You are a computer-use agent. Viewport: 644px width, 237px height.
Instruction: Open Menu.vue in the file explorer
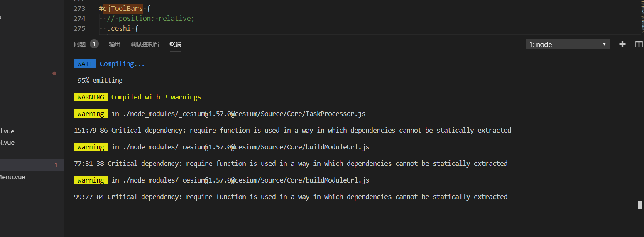click(12, 177)
